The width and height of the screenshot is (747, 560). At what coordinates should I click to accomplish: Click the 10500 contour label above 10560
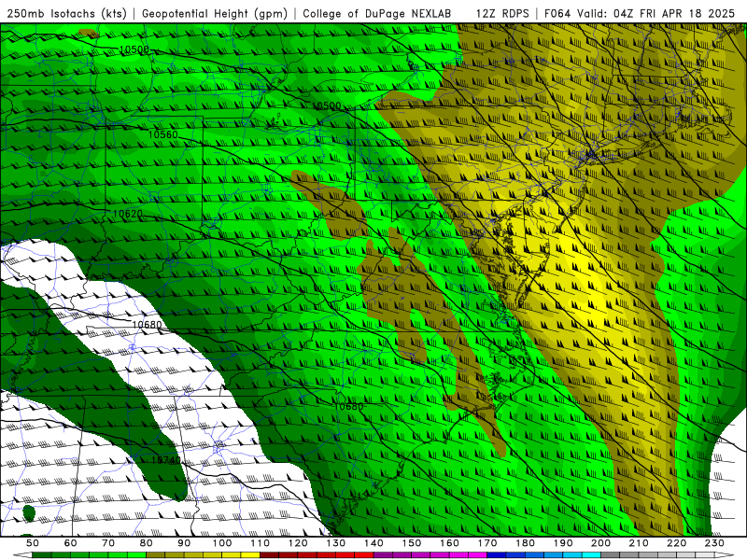(134, 49)
